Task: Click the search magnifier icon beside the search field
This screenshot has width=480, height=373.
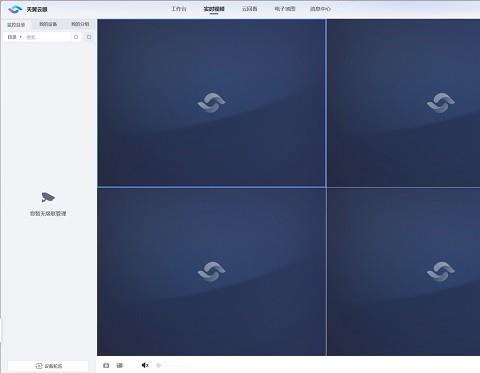Action: (76, 37)
